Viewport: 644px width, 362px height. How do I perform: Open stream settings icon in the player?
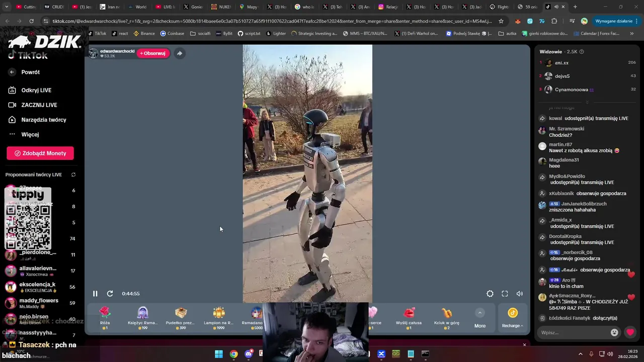click(x=490, y=294)
